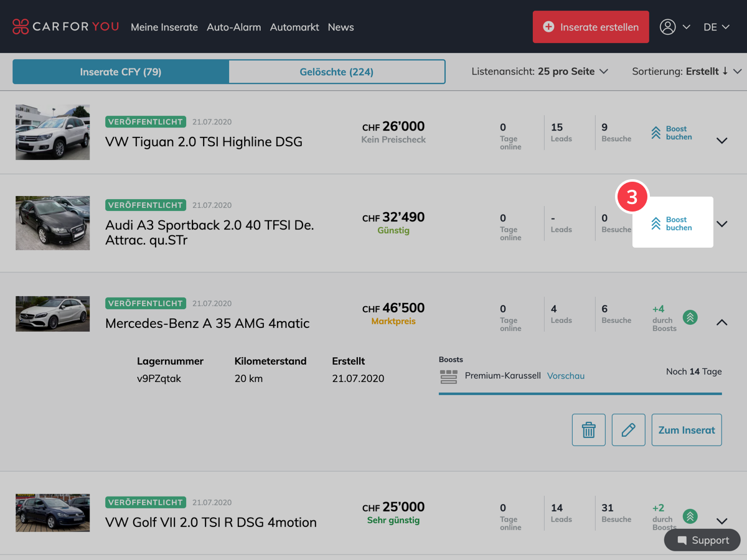The height and width of the screenshot is (560, 747).
Task: Open Meine Inserate menu
Action: (164, 27)
